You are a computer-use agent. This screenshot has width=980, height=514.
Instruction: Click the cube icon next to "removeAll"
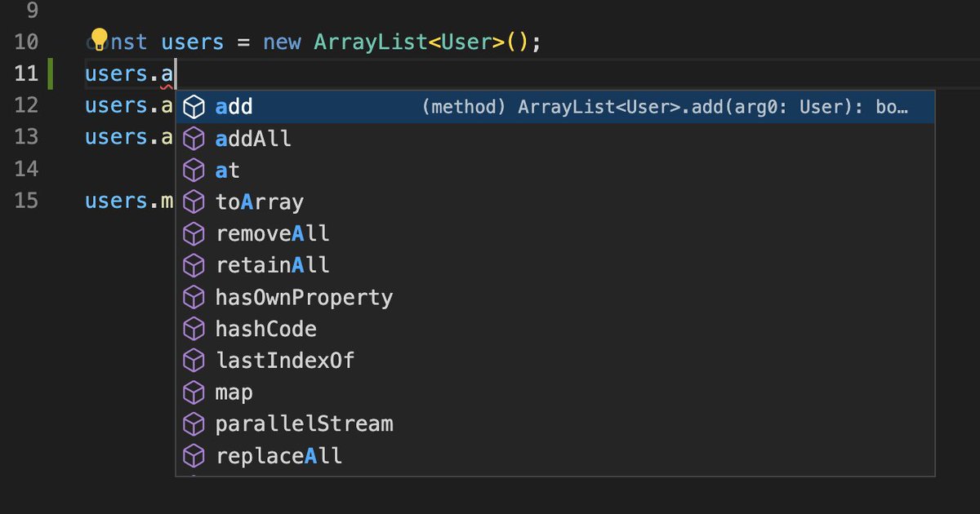point(194,233)
